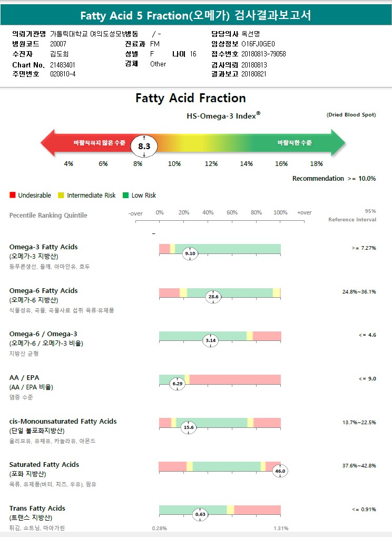Select the 28.6 Omega-6 value marker

point(213,297)
